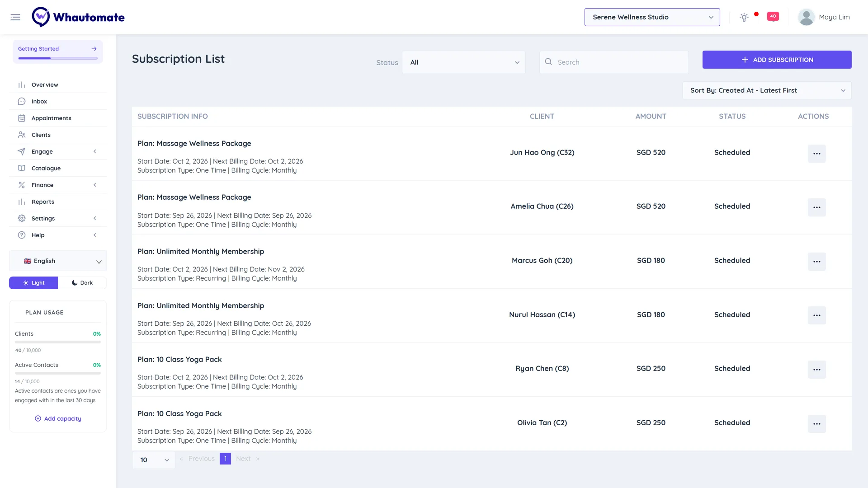Change the rows per page dropdown
The width and height of the screenshot is (868, 488).
coord(154,460)
